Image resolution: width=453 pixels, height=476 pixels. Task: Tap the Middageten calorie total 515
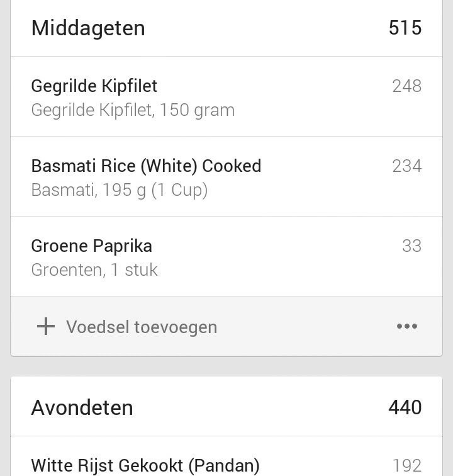(x=405, y=28)
